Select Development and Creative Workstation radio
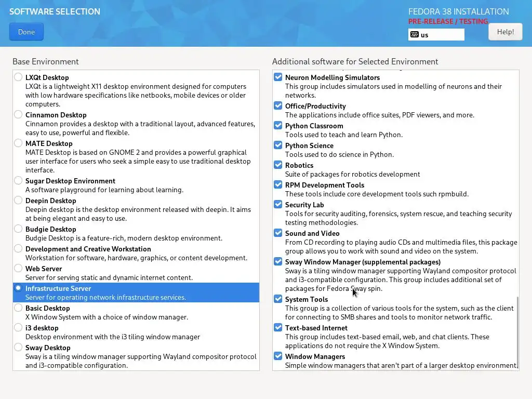This screenshot has height=399, width=532. 18,248
